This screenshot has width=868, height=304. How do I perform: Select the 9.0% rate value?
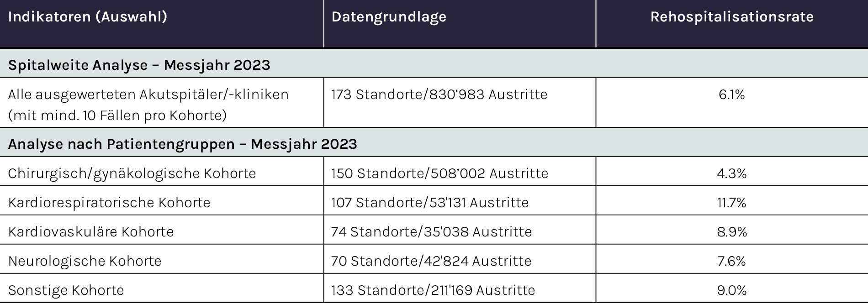731,290
